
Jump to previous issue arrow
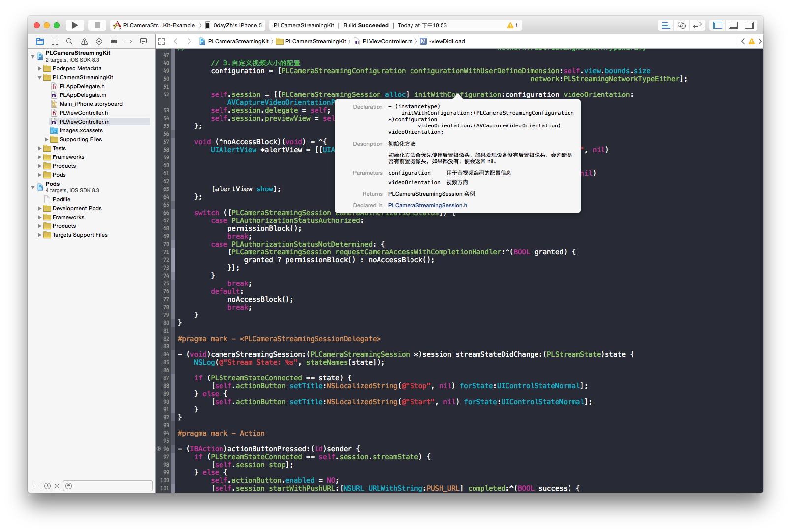(x=743, y=41)
